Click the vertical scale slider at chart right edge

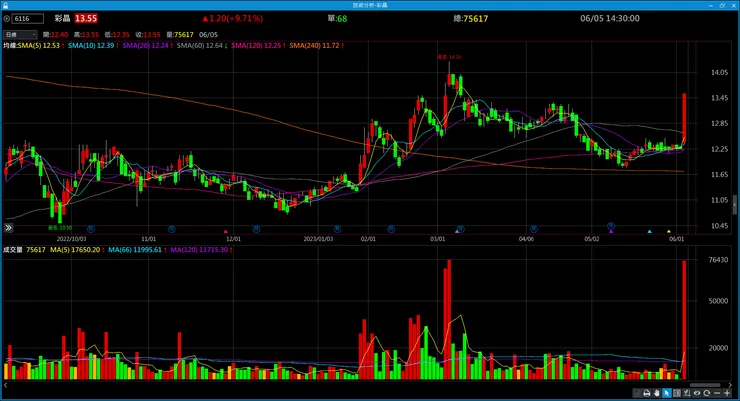pos(735,205)
